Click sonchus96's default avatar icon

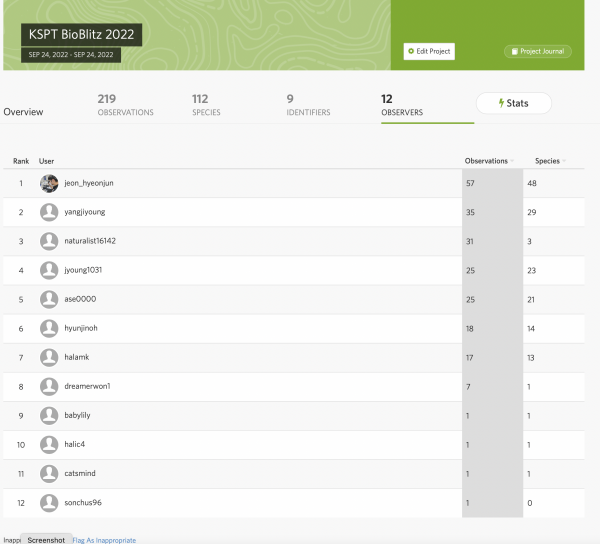(x=49, y=503)
